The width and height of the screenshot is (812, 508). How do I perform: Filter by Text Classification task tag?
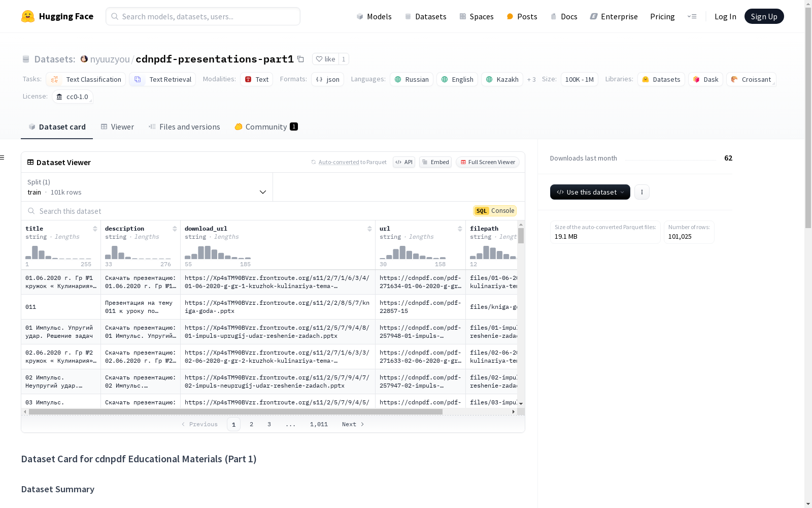[86, 79]
